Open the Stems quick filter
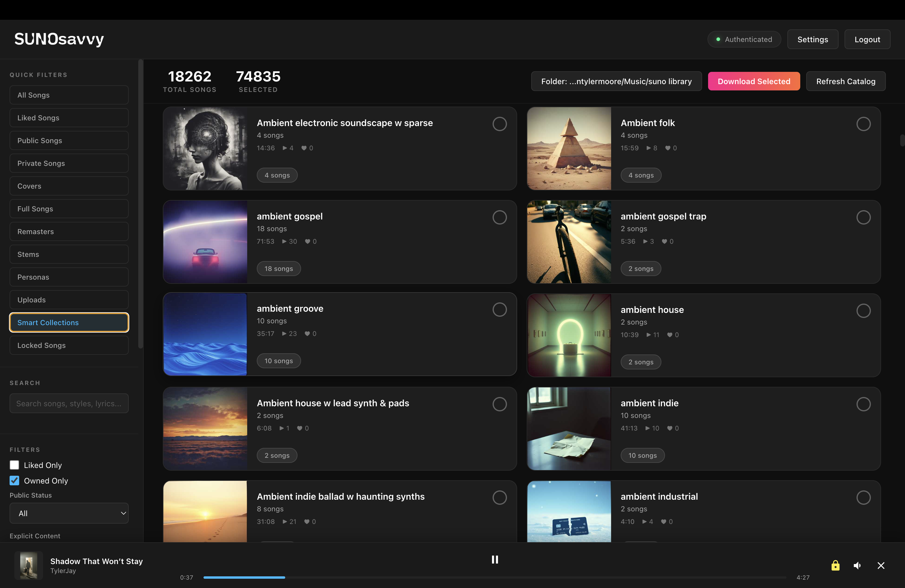Image resolution: width=905 pixels, height=588 pixels. pyautogui.click(x=69, y=254)
